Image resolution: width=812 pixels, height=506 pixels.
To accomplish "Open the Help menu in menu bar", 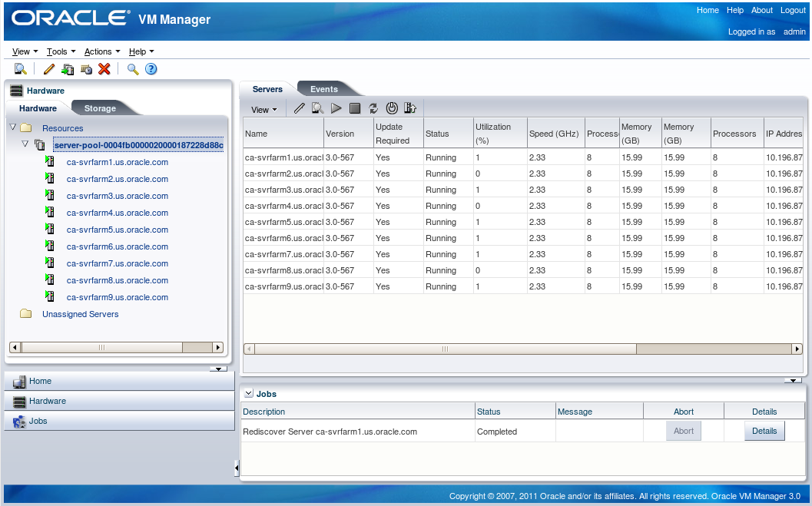I will [141, 51].
